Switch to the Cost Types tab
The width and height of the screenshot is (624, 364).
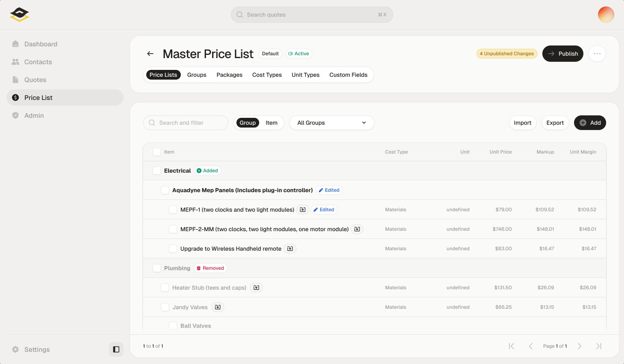point(267,75)
